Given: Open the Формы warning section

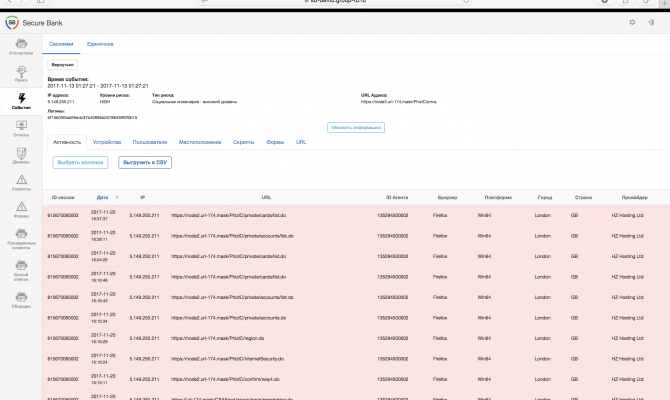Looking at the screenshot, I should (21, 210).
